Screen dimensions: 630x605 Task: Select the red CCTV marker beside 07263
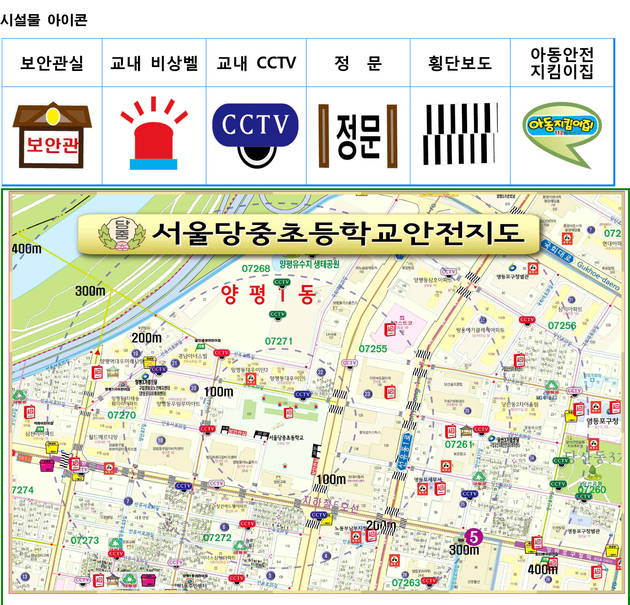(x=429, y=581)
